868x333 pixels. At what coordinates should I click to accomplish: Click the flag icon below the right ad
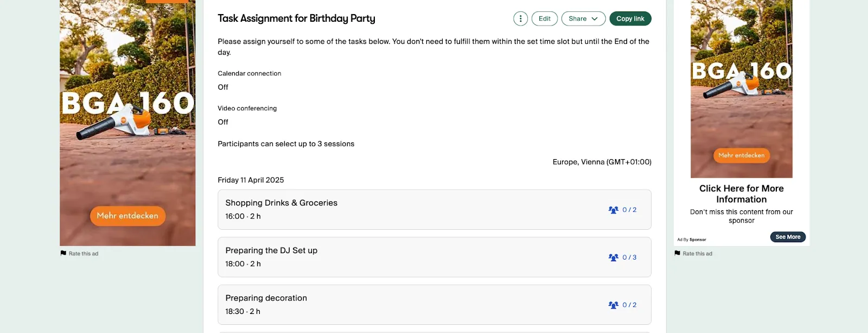click(x=677, y=253)
